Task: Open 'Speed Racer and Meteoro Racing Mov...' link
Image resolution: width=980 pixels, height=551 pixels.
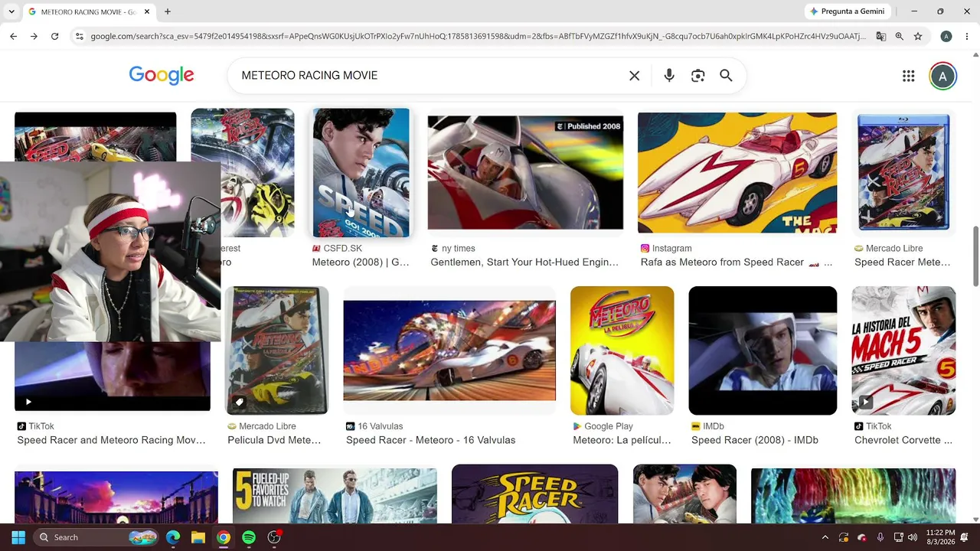Action: 111,440
